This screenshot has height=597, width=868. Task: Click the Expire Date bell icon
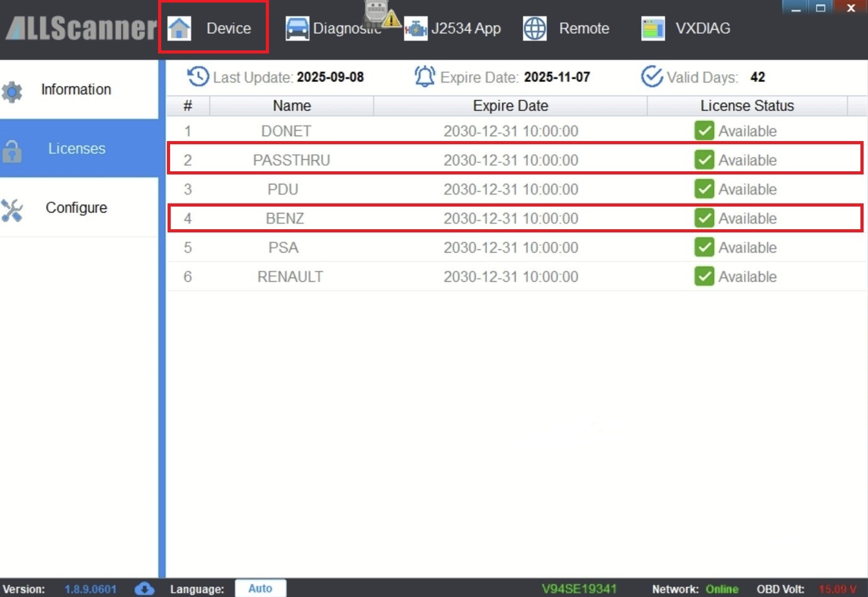click(425, 77)
